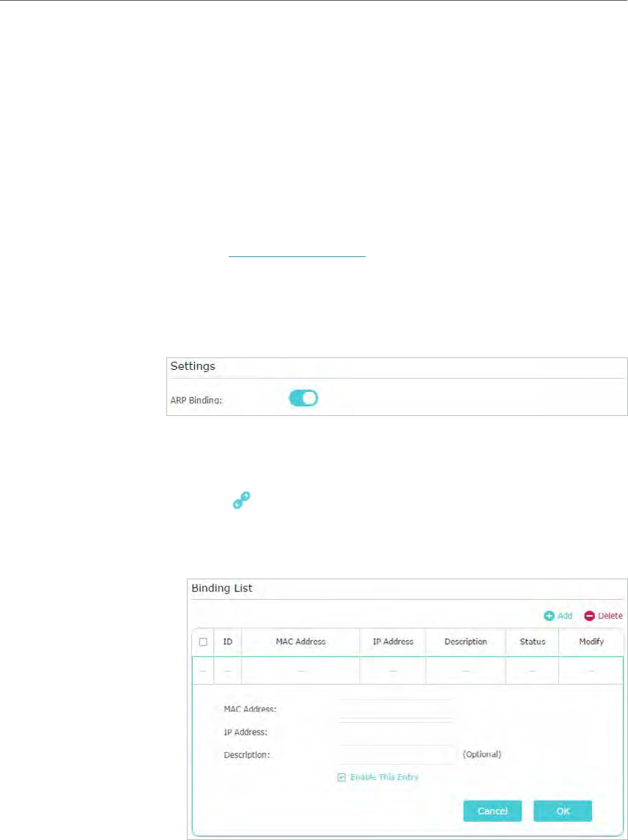The image size is (628, 840).
Task: Click the MAC Address input field
Action: pos(396,709)
